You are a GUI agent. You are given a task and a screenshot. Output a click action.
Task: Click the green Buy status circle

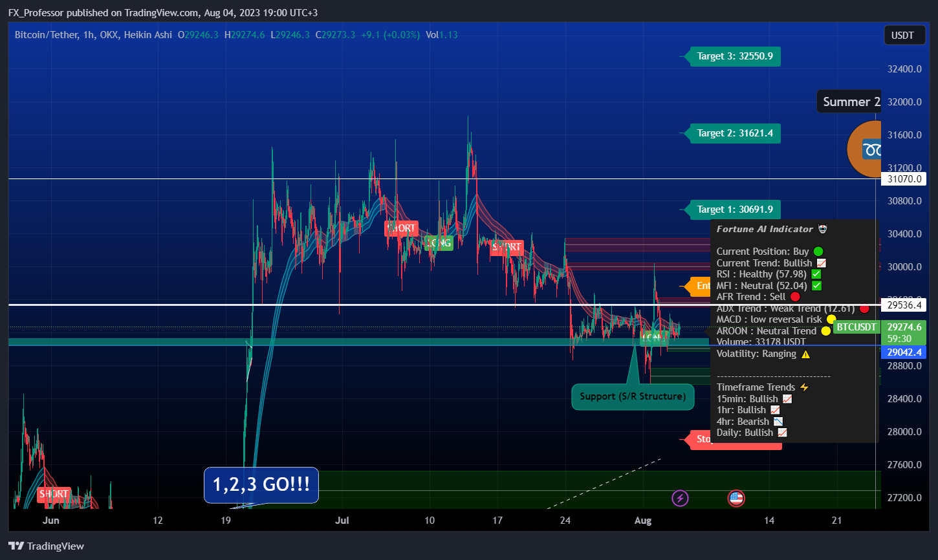click(x=818, y=252)
